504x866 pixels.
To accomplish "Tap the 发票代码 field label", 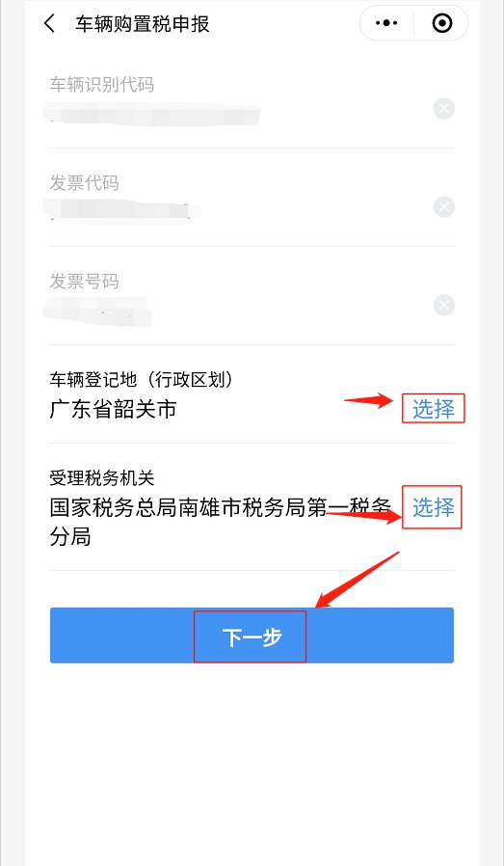I will tap(84, 183).
